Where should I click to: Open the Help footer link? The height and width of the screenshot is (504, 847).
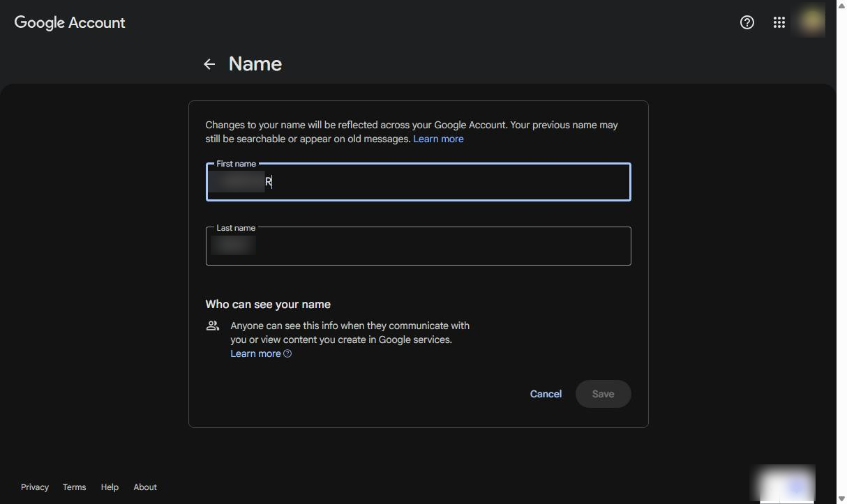click(x=110, y=487)
